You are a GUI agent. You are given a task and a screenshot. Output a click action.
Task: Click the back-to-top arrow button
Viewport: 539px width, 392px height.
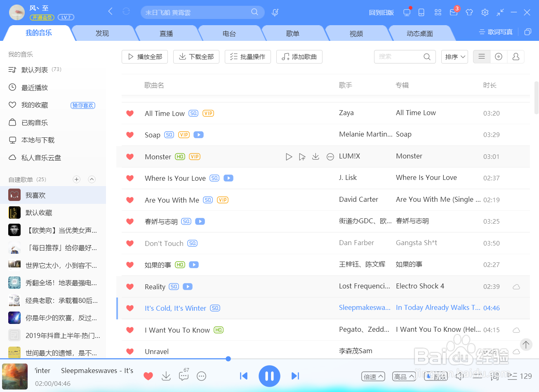526,345
